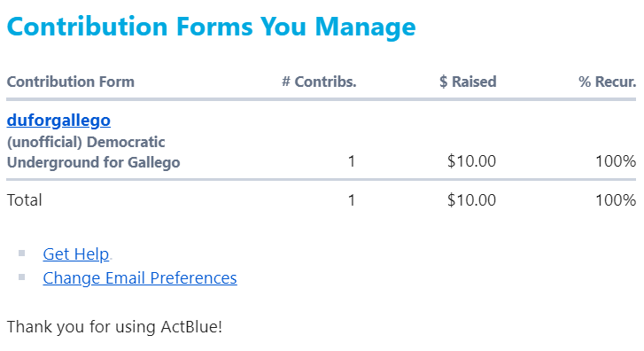
Task: Click the Total contributions count
Action: tap(352, 200)
